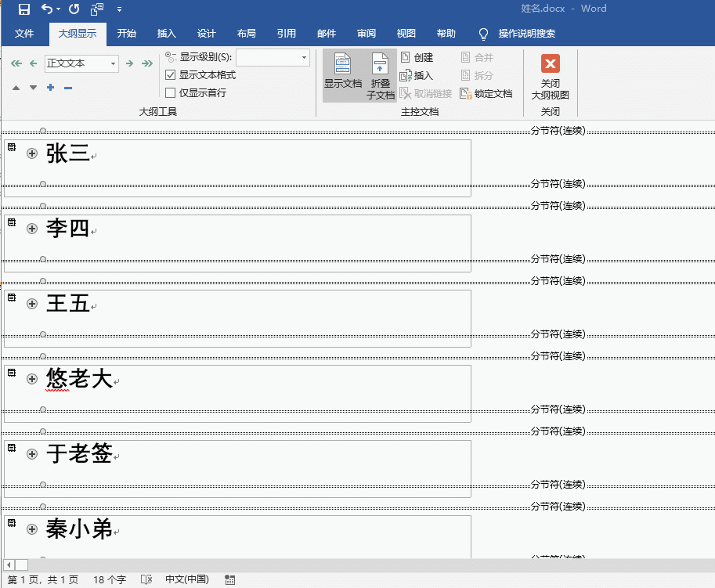Select the 显示文档 master document icon
715x588 pixels.
(342, 74)
